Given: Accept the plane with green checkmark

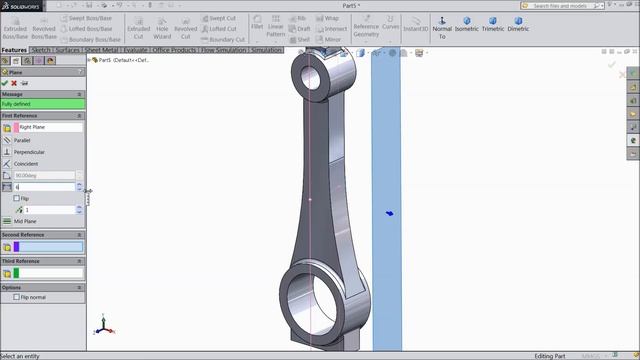Looking at the screenshot, I should [x=4, y=83].
